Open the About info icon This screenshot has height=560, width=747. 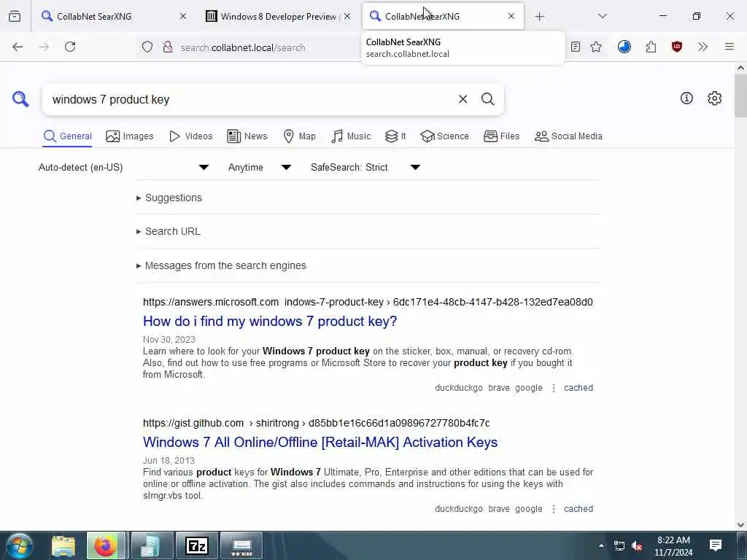click(x=686, y=98)
